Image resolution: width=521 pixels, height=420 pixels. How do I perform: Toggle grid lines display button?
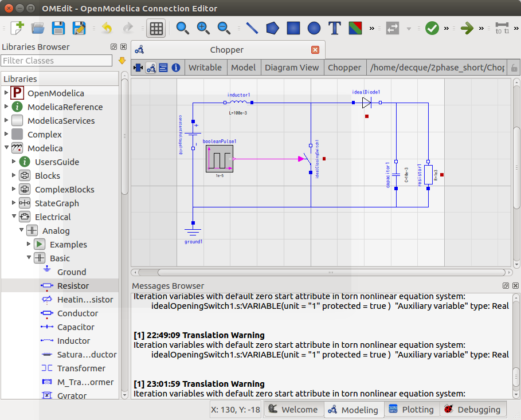point(156,28)
